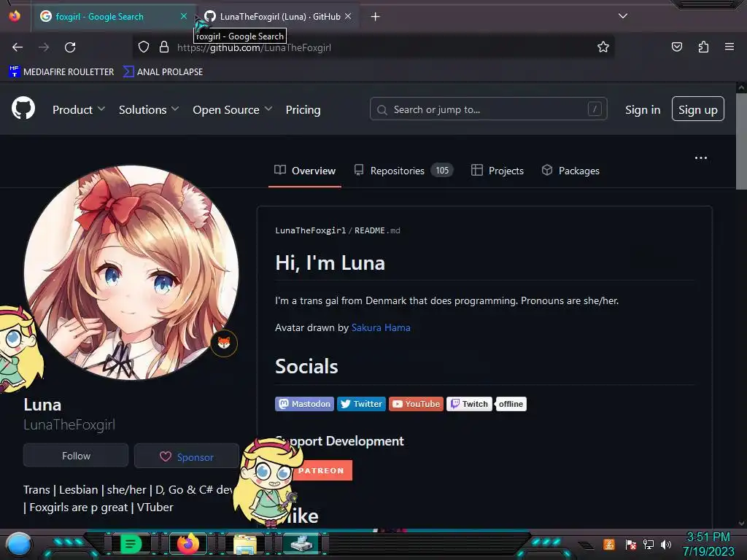Viewport: 747px width, 560px height.
Task: Click Luna's profile avatar image
Action: [x=131, y=273]
